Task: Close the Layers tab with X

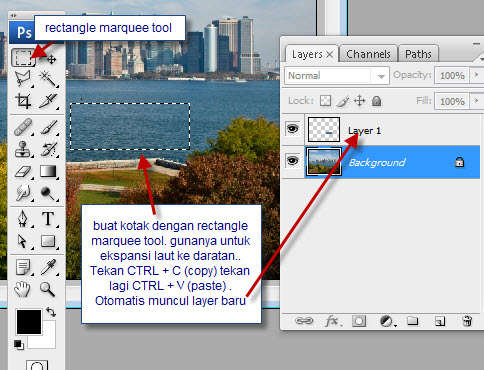Action: click(329, 54)
